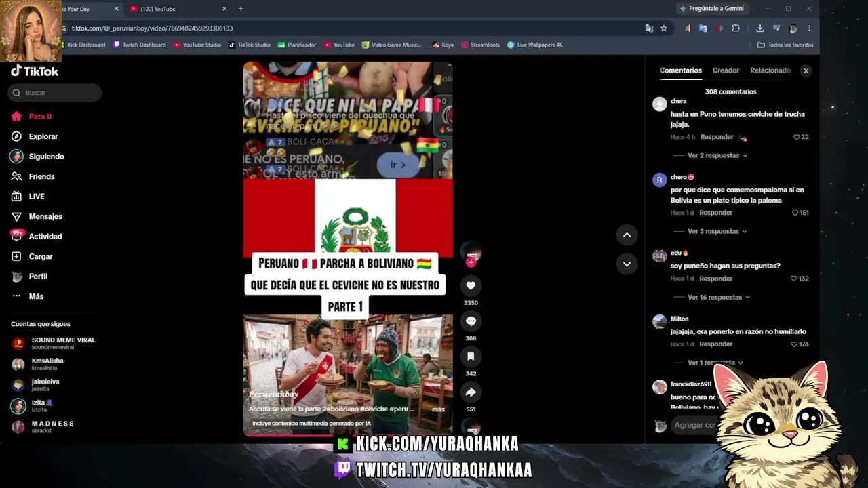Open the Todos los favoritos folder
The width and height of the screenshot is (868, 488).
(x=785, y=45)
